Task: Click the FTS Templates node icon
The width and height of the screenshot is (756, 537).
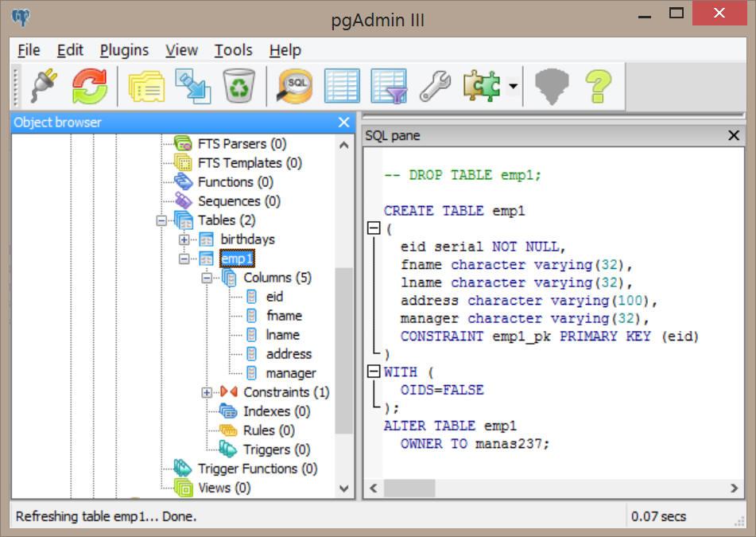Action: [x=183, y=162]
